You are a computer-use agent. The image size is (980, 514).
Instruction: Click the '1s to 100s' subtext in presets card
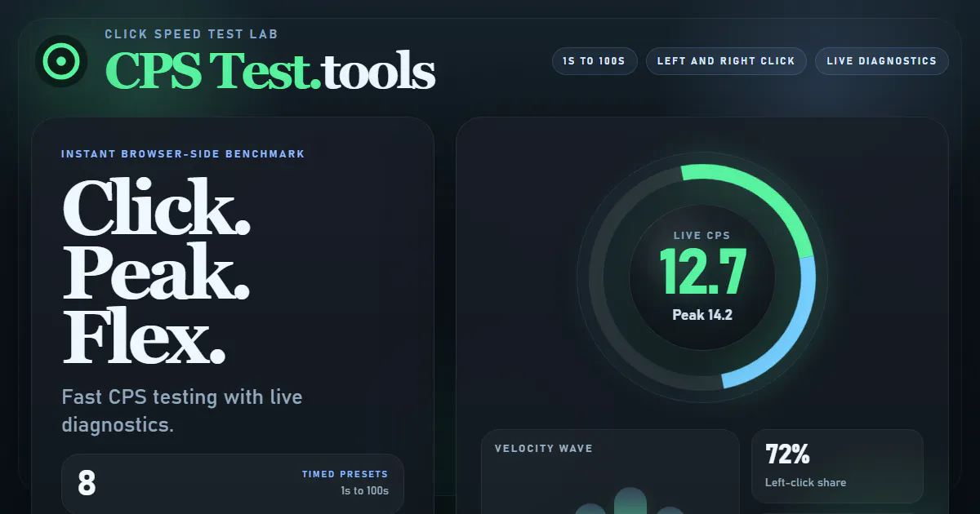(x=365, y=491)
